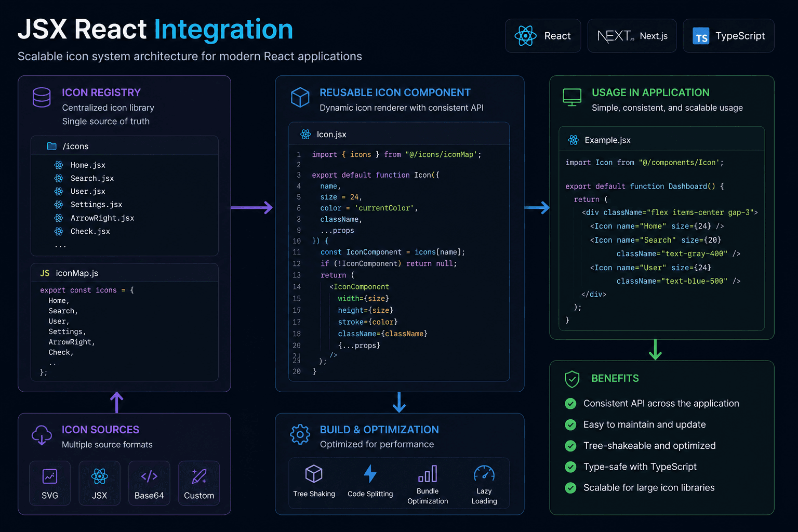Click the ICON REGISTRY heading
The height and width of the screenshot is (532, 798).
click(101, 92)
